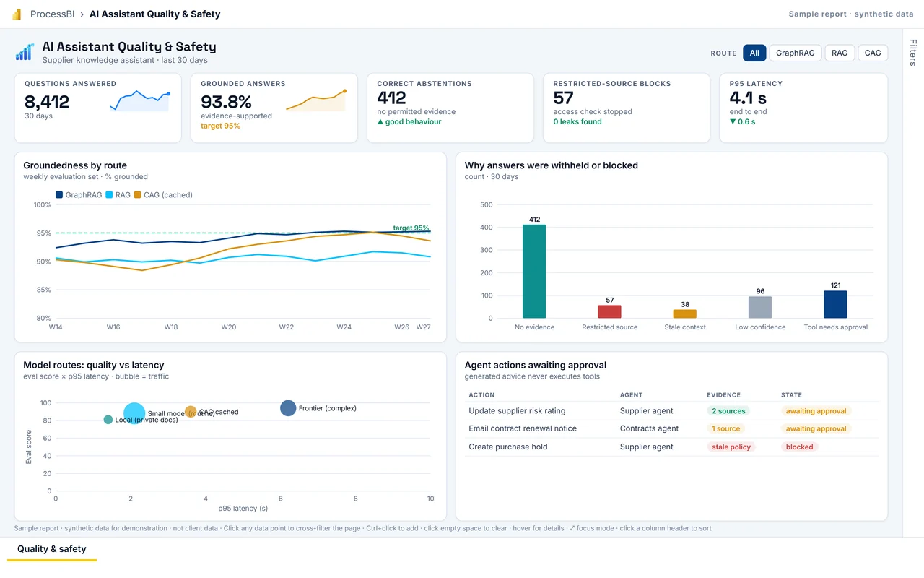Image resolution: width=924 pixels, height=578 pixels.
Task: Click the "4.1 s" P95 latency value
Action: [748, 98]
